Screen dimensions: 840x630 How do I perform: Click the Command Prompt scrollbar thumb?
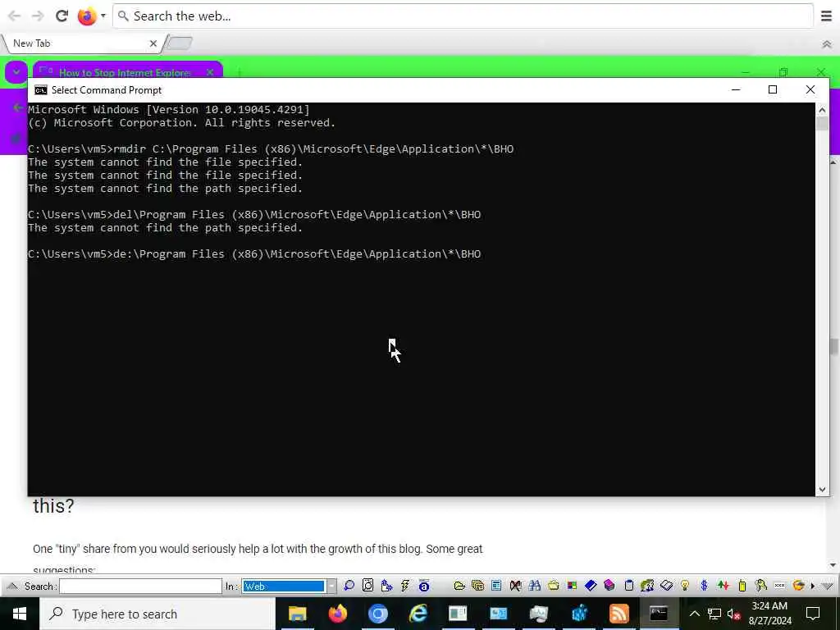tap(822, 123)
